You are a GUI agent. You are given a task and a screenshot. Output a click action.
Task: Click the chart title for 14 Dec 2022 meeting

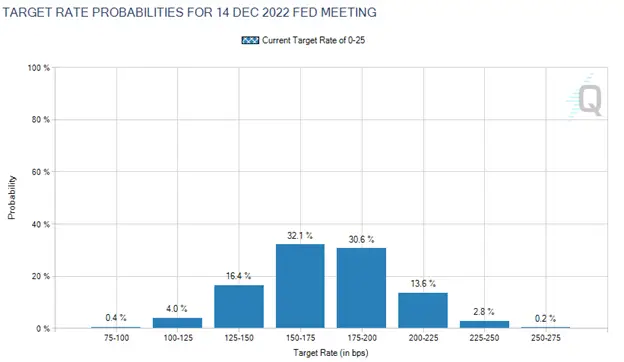click(x=189, y=12)
